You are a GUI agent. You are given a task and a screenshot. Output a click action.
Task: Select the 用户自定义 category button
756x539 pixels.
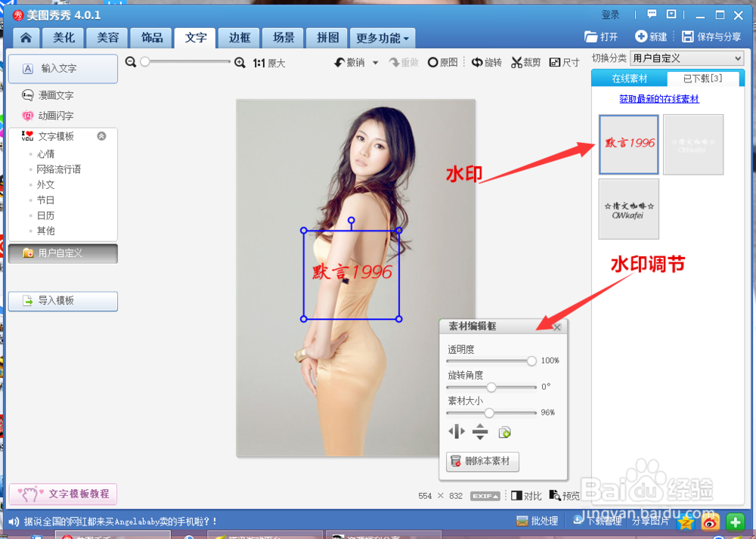click(x=64, y=253)
